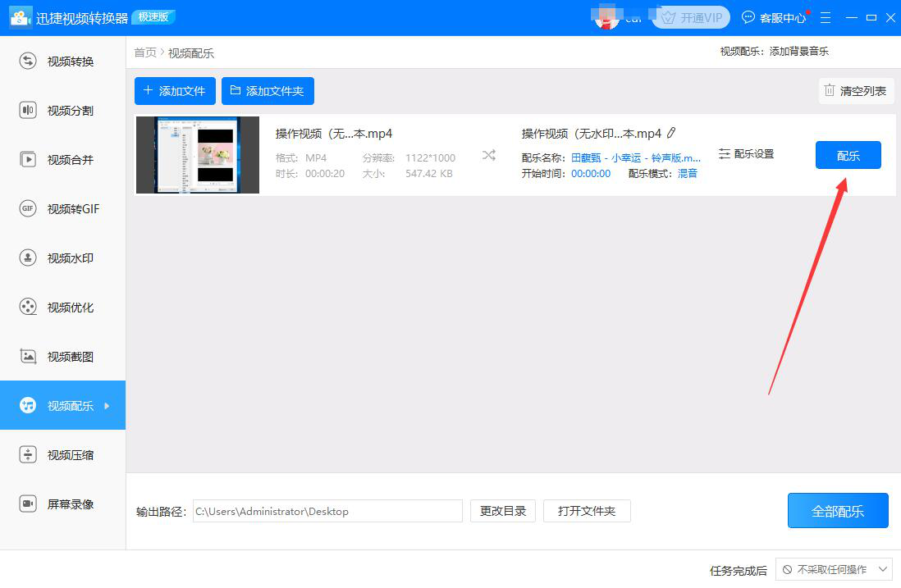This screenshot has width=901, height=588.
Task: Click the 添加文件 add file button
Action: tap(175, 91)
